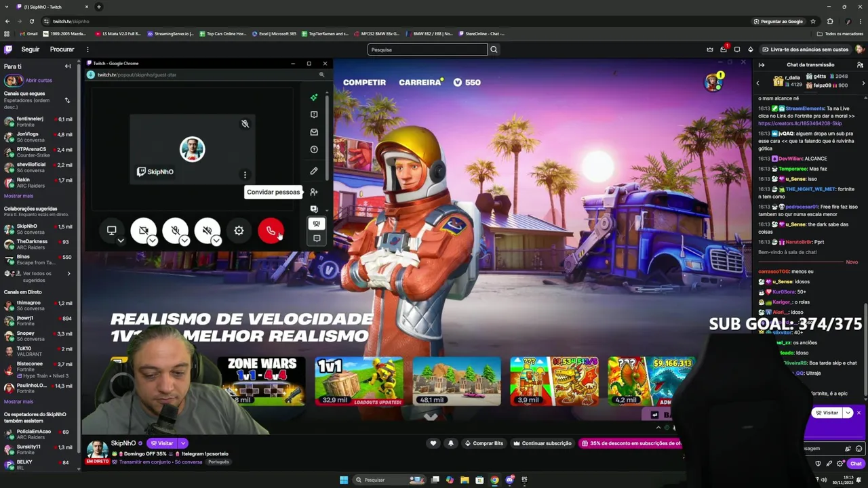Select the broadcast view icon in popout
The width and height of the screenshot is (868, 488).
coord(316,224)
